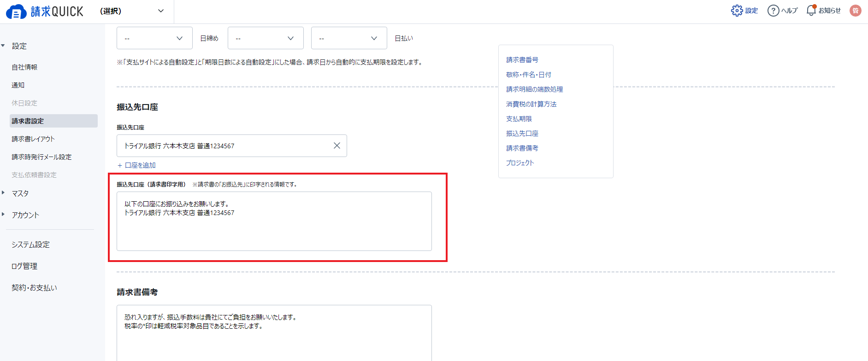
Task: Jump to 消費税の計算方法 section link
Action: coord(531,104)
